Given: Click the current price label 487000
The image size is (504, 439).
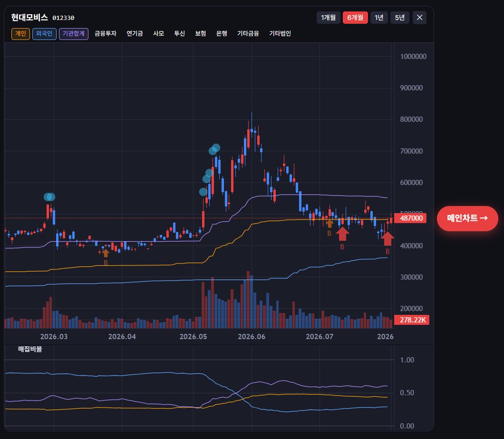Looking at the screenshot, I should 411,218.
